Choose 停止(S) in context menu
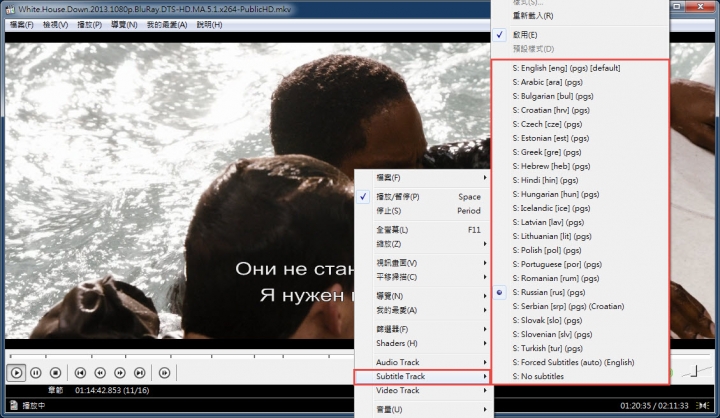 pyautogui.click(x=423, y=211)
